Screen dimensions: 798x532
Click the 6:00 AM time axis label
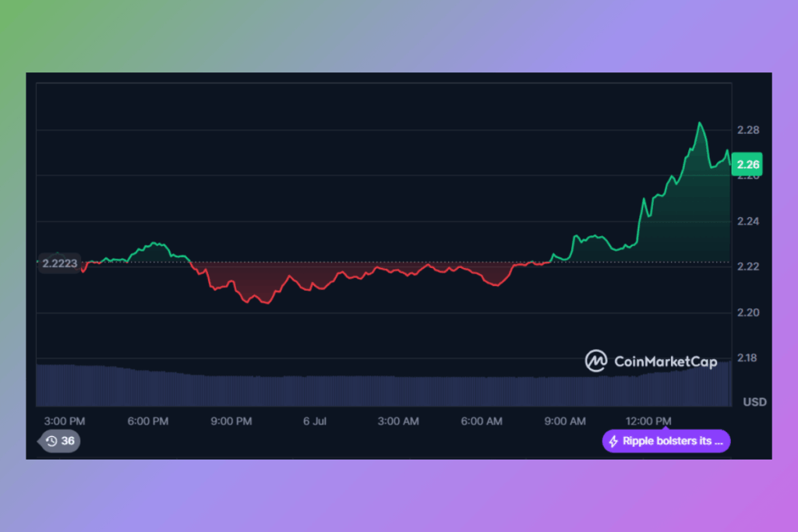pos(482,421)
